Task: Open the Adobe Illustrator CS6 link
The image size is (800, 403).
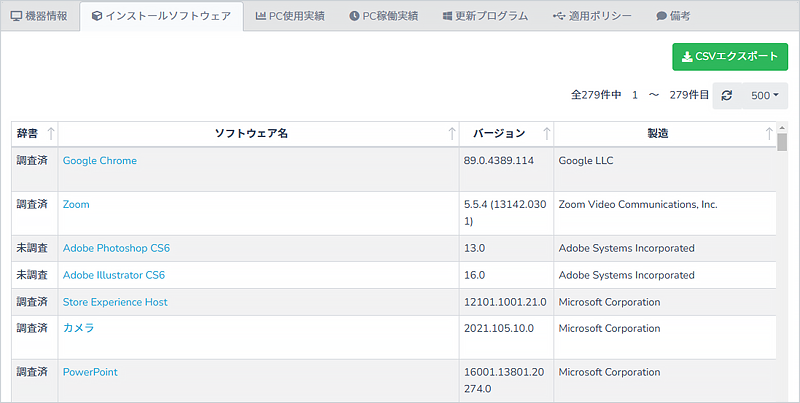Action: pos(114,275)
